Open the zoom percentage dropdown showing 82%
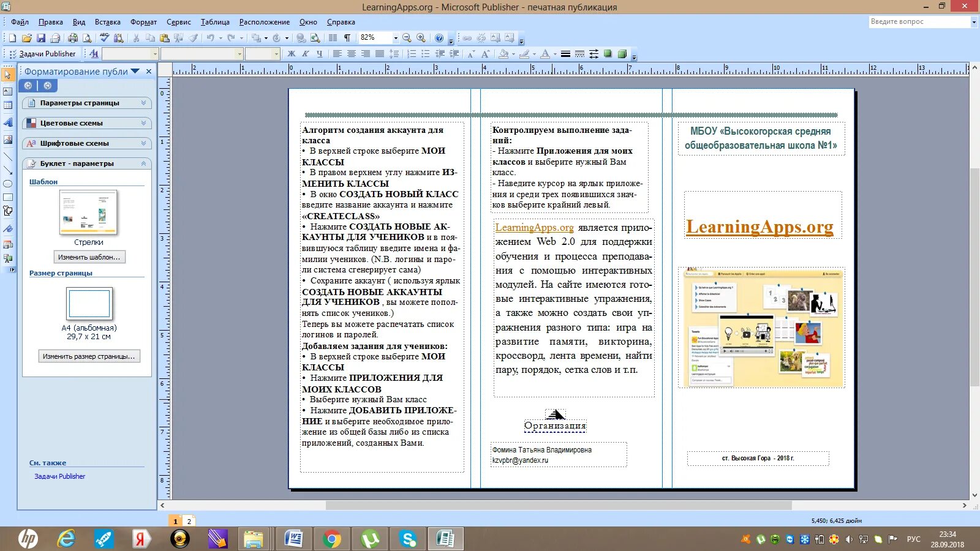Image resolution: width=980 pixels, height=551 pixels. pyautogui.click(x=396, y=38)
